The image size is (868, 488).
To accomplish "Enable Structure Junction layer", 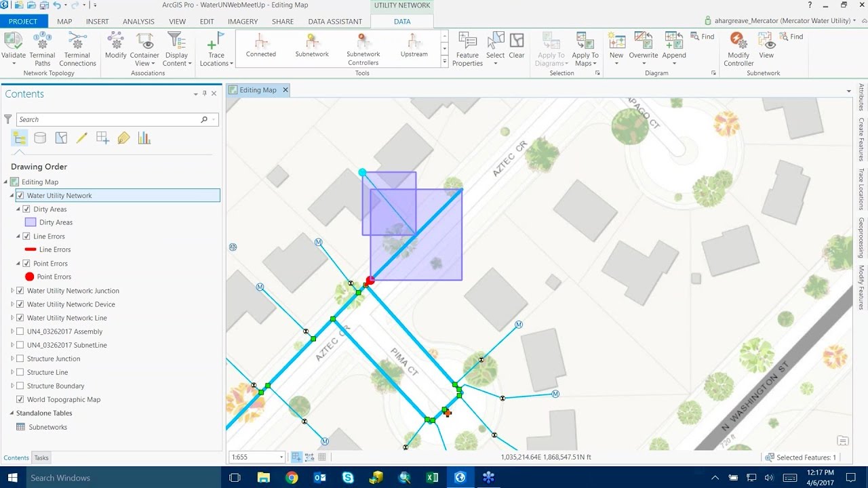I will pyautogui.click(x=20, y=359).
